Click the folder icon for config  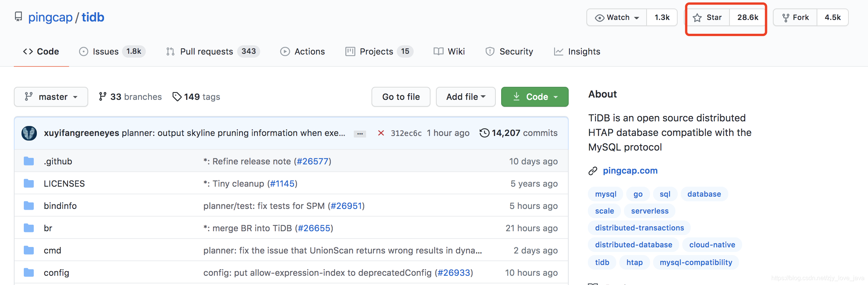click(x=29, y=273)
